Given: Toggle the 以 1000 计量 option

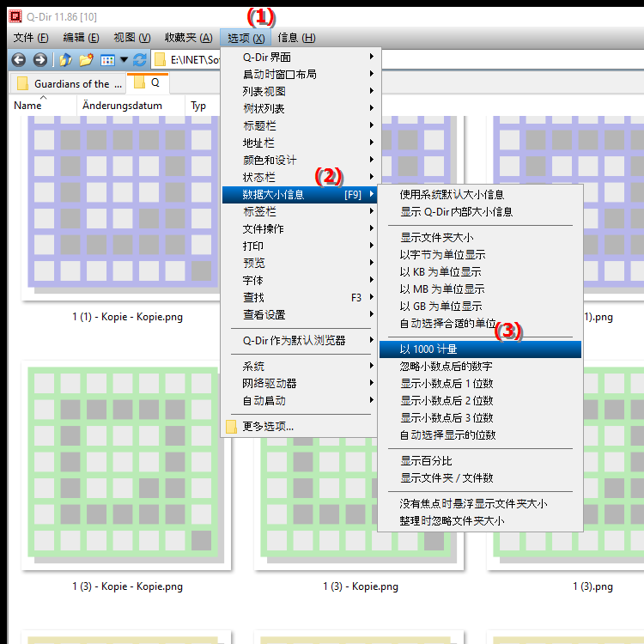Looking at the screenshot, I should [480, 349].
